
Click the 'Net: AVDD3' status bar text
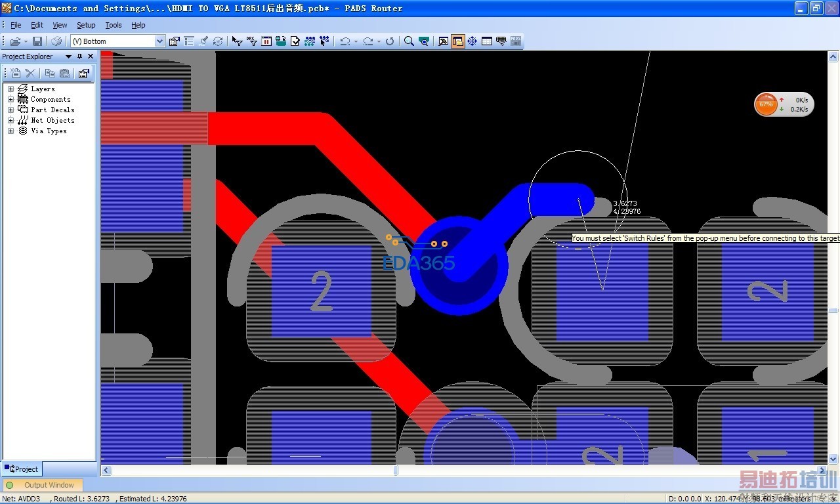[22, 499]
